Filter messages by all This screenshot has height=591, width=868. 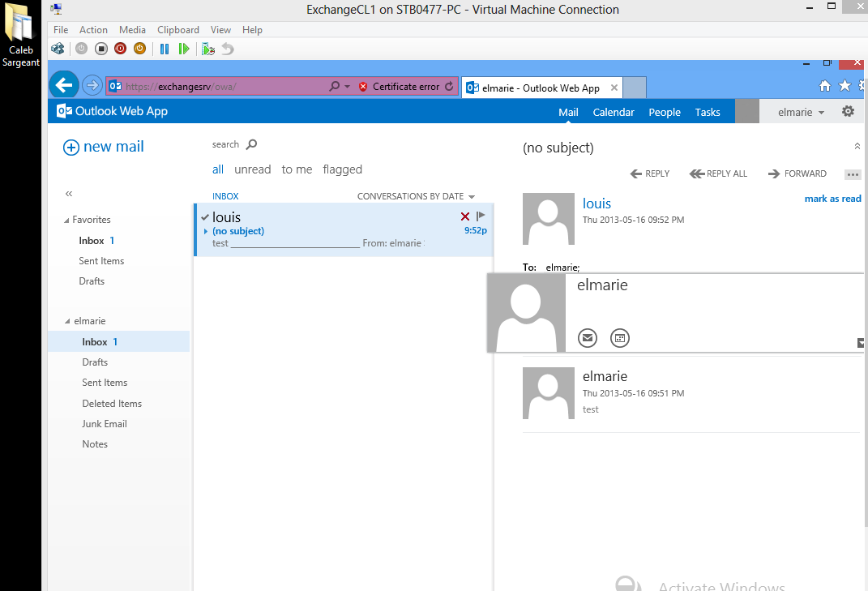217,169
